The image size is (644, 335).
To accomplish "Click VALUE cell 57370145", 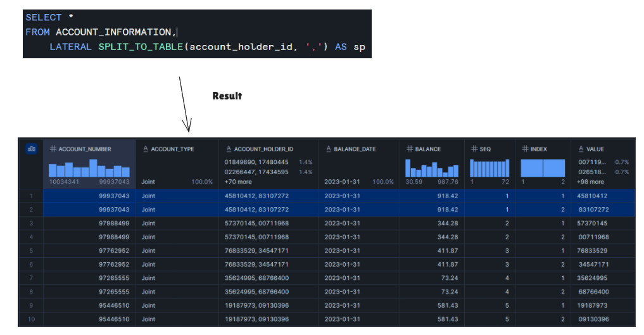I will pyautogui.click(x=592, y=224).
